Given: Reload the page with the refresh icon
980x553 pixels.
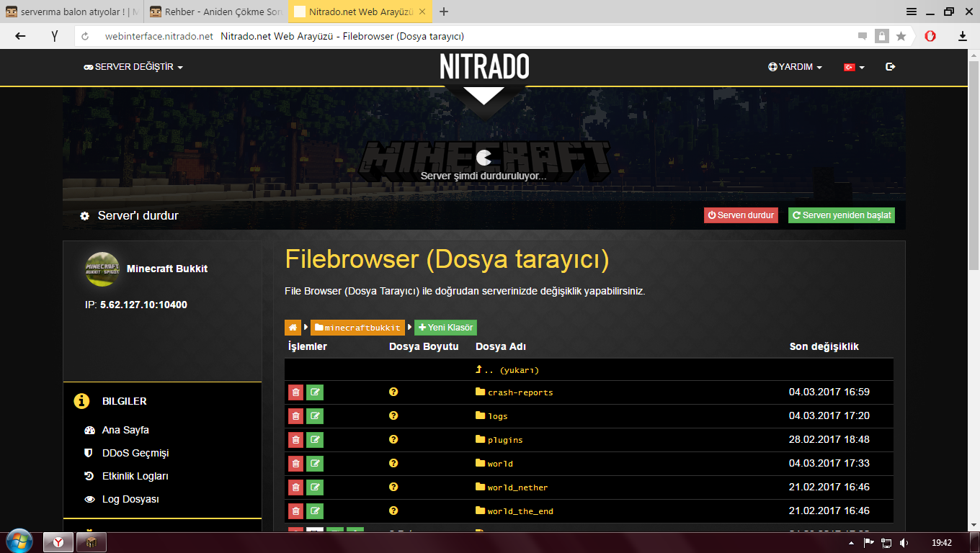Looking at the screenshot, I should pos(85,36).
